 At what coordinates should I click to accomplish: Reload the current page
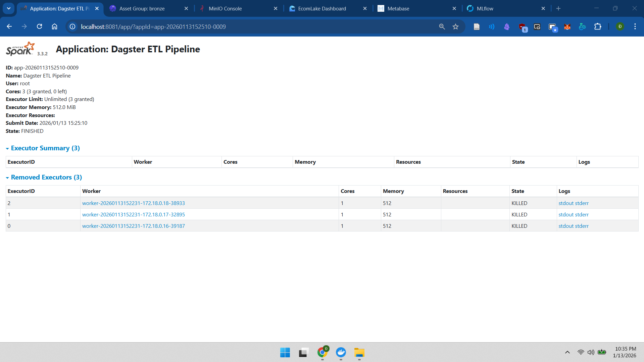(39, 27)
